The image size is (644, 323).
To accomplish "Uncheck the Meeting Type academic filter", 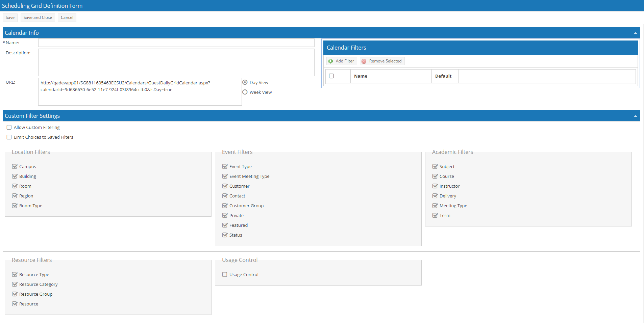I will (x=435, y=206).
